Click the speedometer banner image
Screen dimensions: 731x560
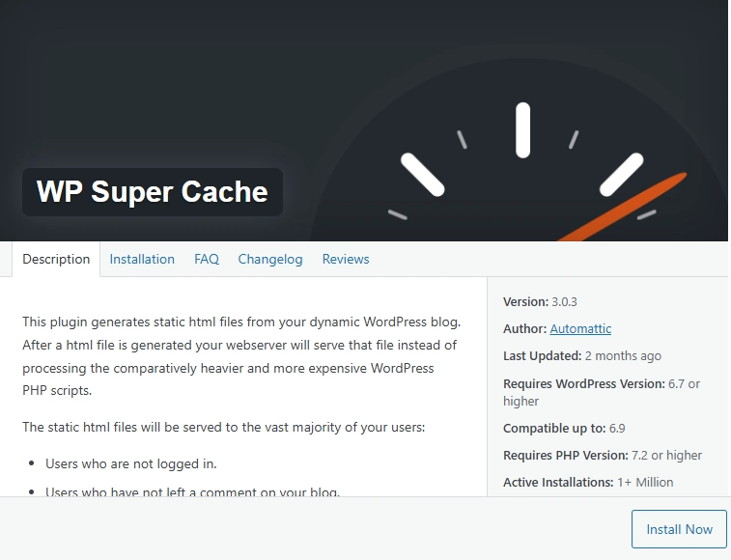(364, 121)
